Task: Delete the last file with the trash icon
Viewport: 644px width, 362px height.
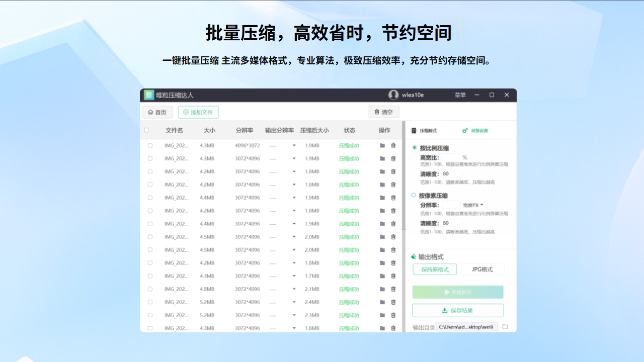Action: (393, 327)
